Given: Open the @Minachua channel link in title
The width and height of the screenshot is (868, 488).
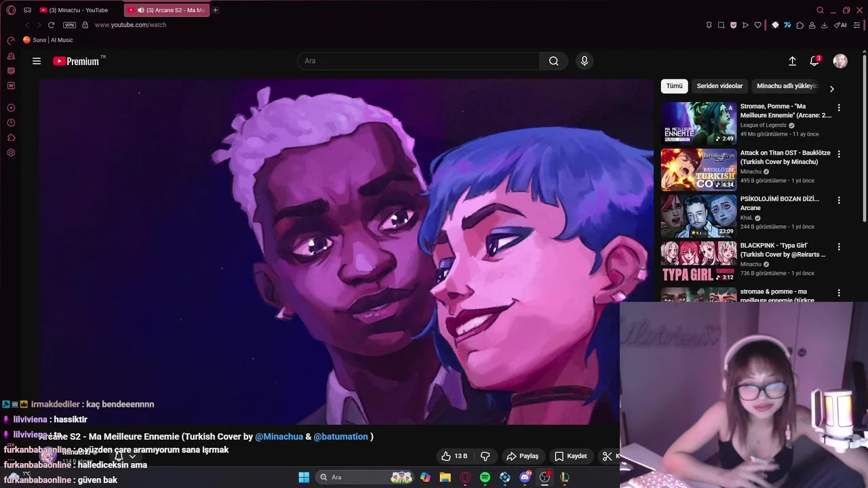Looking at the screenshot, I should pos(279,436).
